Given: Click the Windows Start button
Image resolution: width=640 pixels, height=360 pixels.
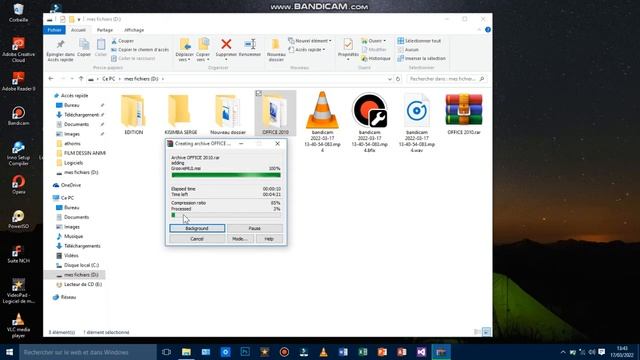Looking at the screenshot, I should coord(9,352).
